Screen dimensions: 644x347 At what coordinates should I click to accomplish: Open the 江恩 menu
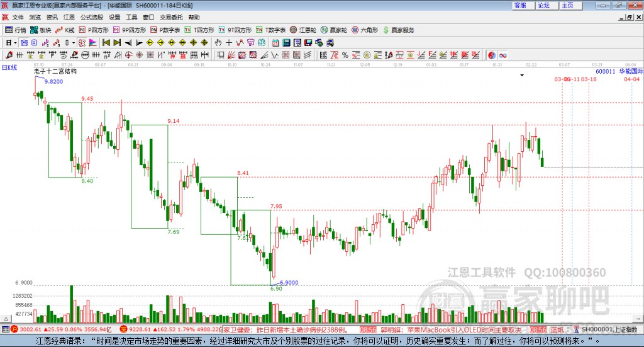tap(69, 17)
